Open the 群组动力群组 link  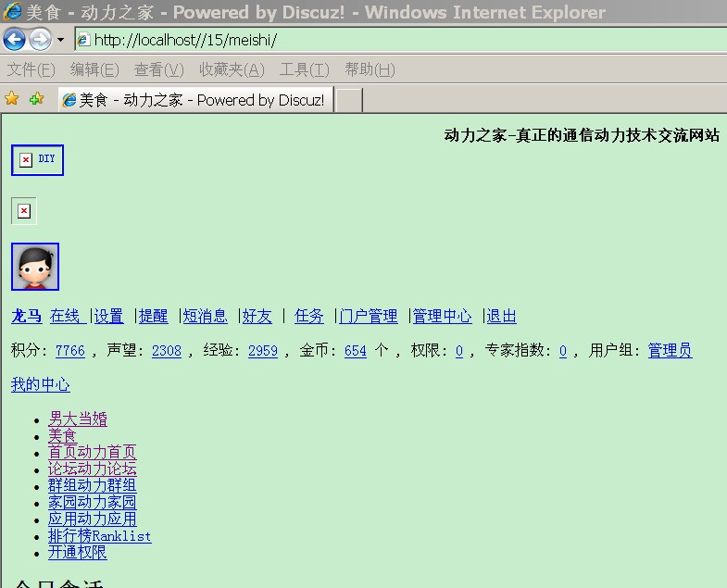(x=93, y=485)
